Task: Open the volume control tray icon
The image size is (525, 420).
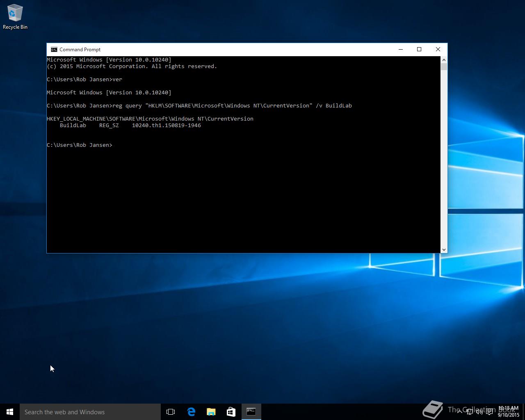Action: tap(479, 412)
